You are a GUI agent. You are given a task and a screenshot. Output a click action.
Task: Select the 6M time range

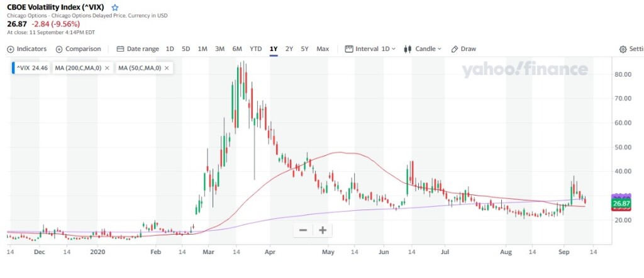point(237,49)
